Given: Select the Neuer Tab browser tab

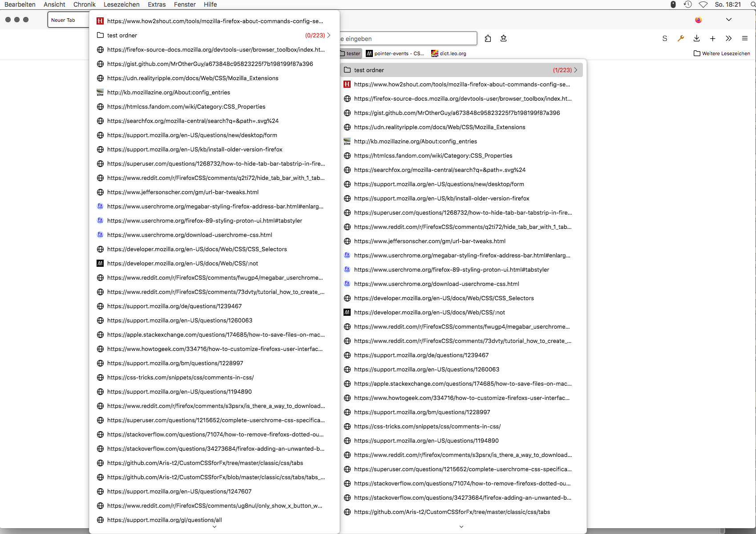Looking at the screenshot, I should pos(68,20).
